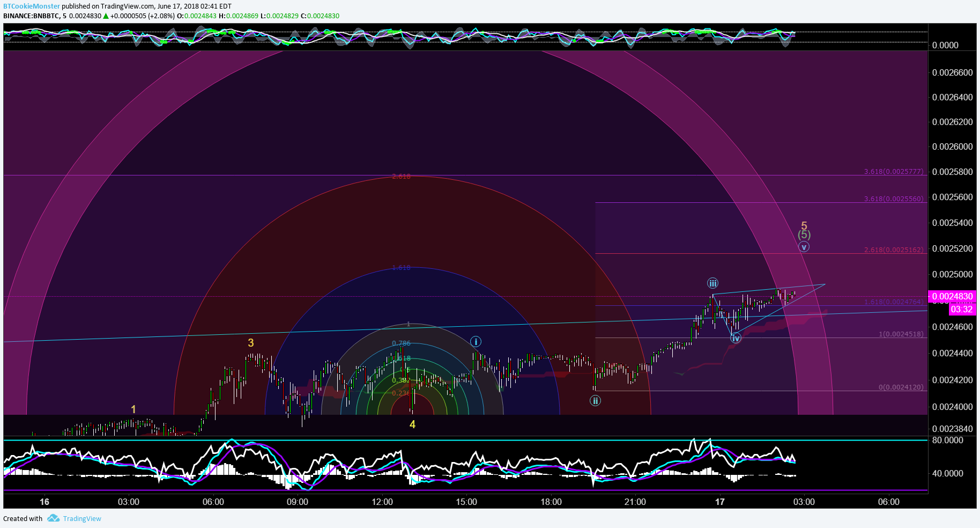Click the +0.0000505 (+2.08%) change value

pos(143,16)
